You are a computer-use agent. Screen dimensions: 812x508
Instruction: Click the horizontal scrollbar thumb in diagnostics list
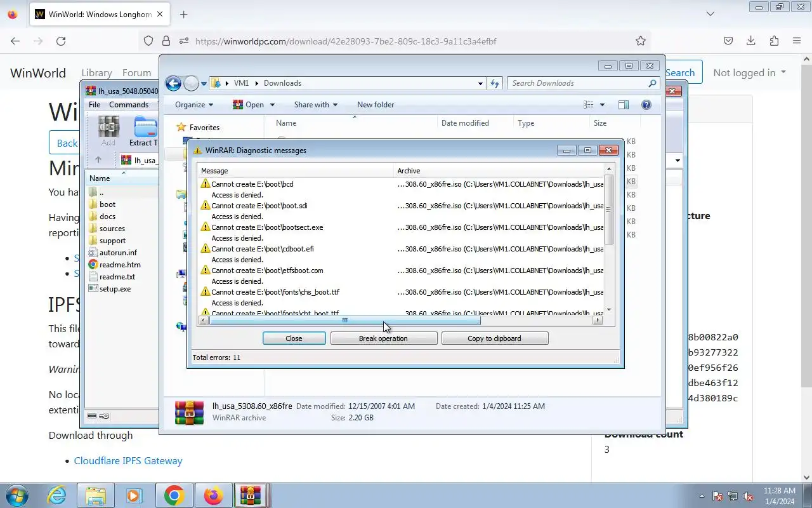(x=344, y=321)
